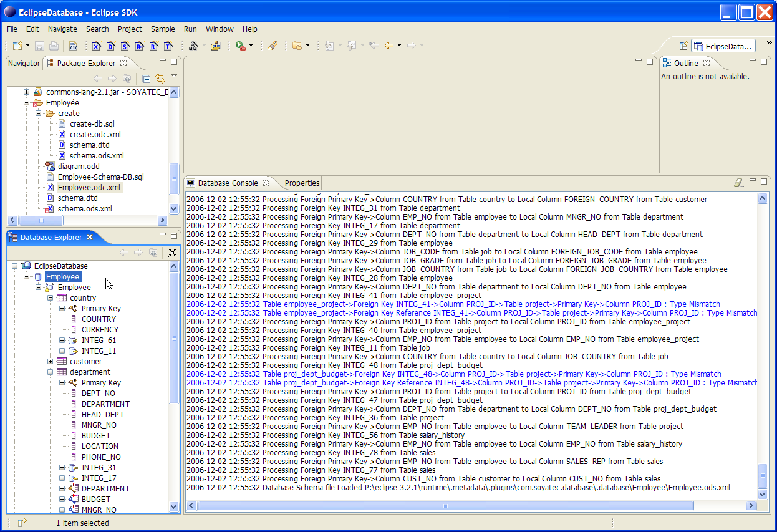Screen dimensions: 777x532
Task: Click the Database Explorer collapse-all arrows icon
Action: coord(173,253)
